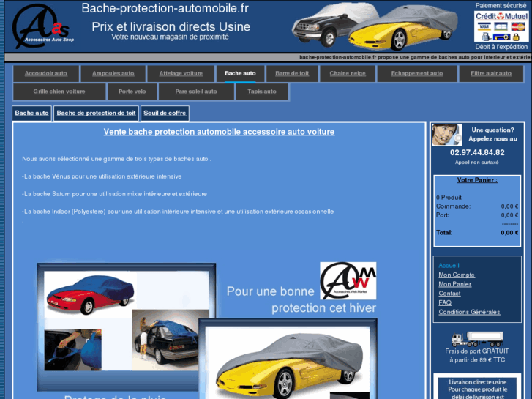Click the La bache Vénus description line
This screenshot has width=532, height=399.
pos(102,176)
